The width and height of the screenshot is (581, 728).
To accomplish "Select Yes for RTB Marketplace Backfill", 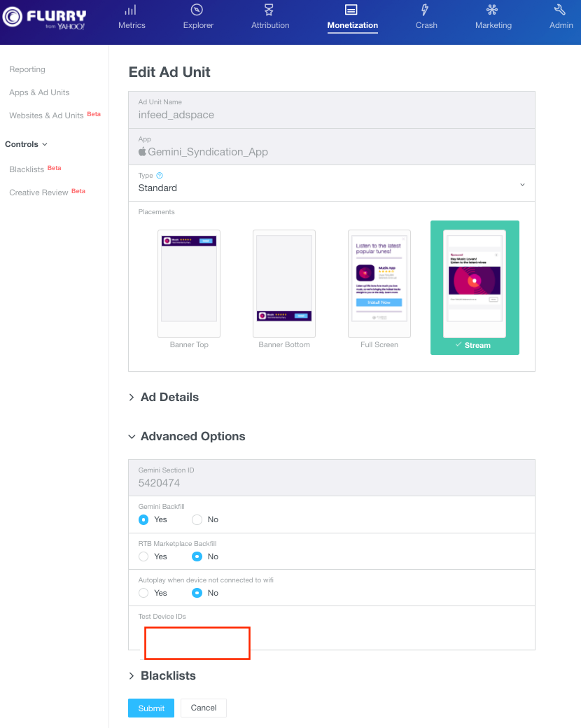I will coord(143,556).
